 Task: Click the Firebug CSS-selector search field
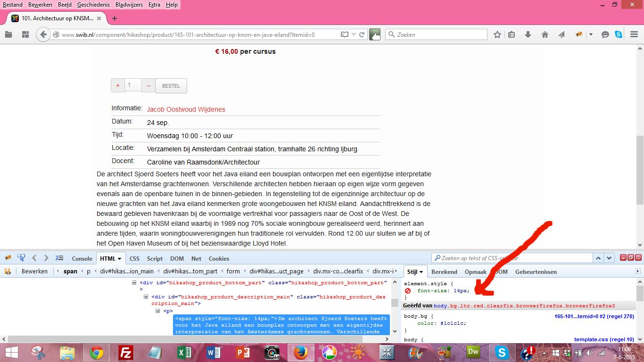[512, 258]
